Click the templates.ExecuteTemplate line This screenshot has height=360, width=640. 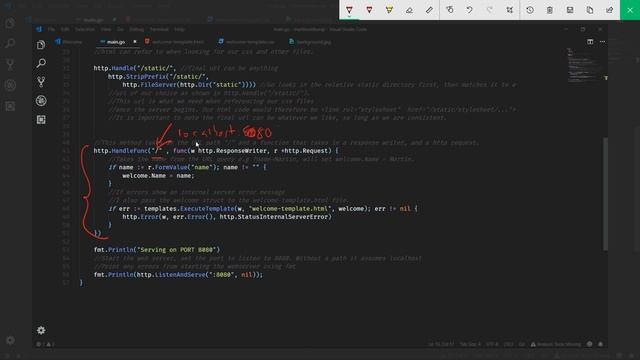(263, 208)
